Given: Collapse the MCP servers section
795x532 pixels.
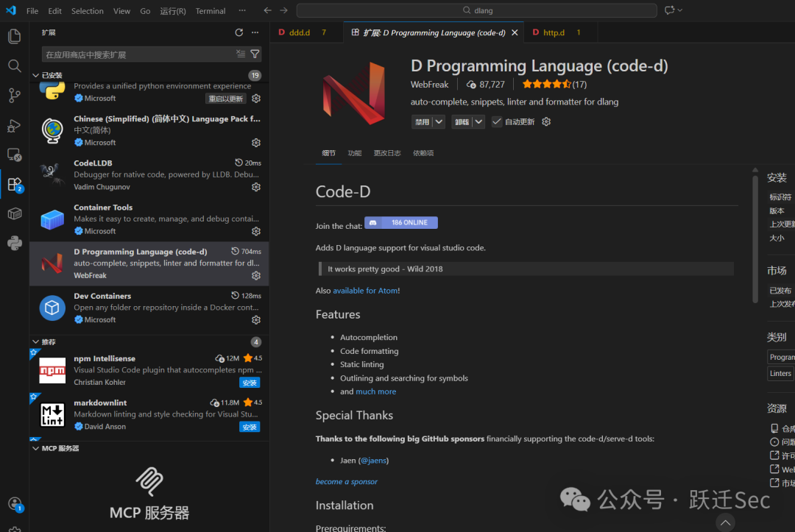Looking at the screenshot, I should pos(35,448).
